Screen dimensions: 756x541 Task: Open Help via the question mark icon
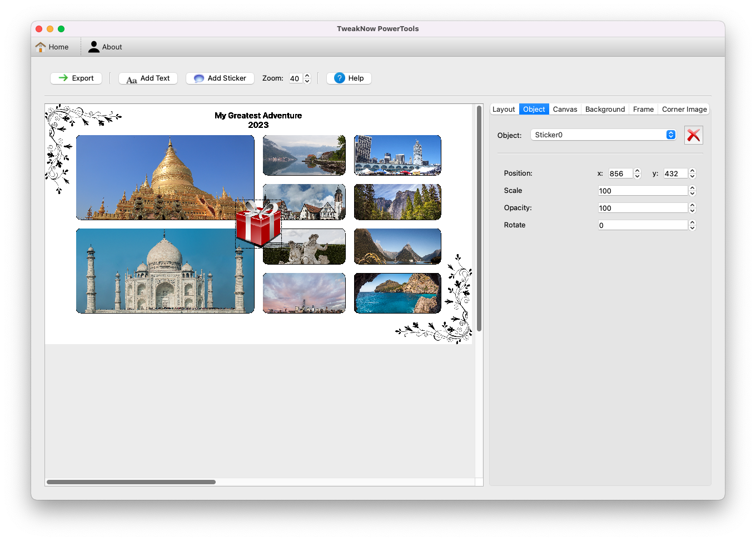[x=340, y=78]
